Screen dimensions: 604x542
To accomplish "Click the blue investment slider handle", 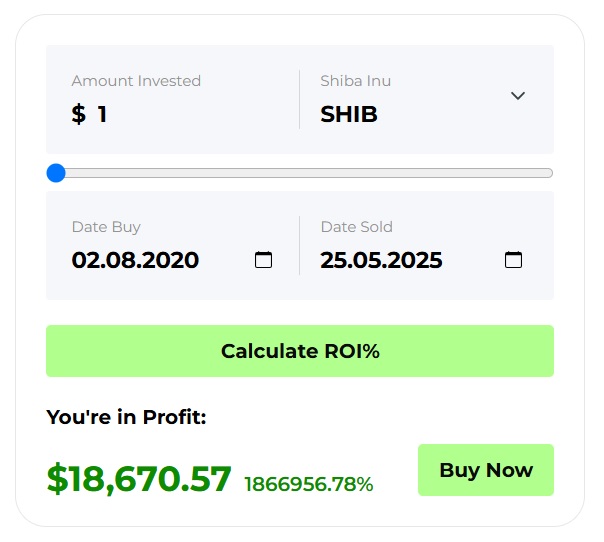I will (x=56, y=173).
